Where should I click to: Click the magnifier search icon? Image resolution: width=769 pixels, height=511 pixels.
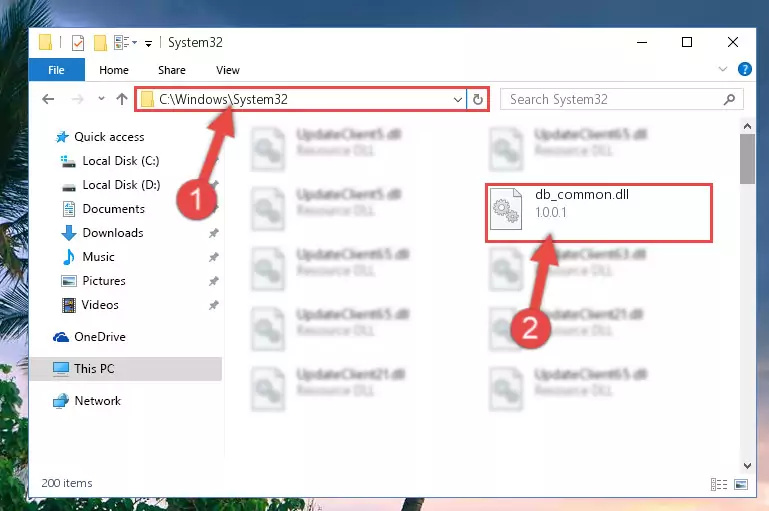click(729, 100)
